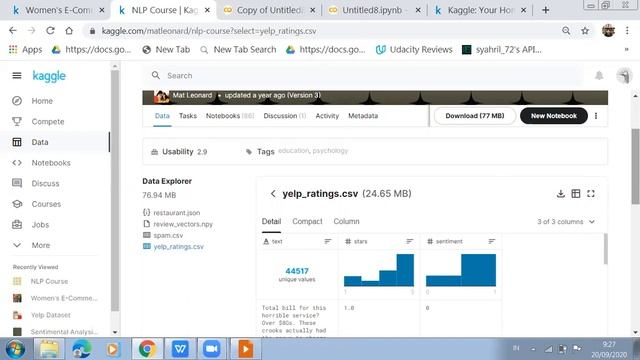Switch to Kaggle: Your Home browser tab

(481, 10)
